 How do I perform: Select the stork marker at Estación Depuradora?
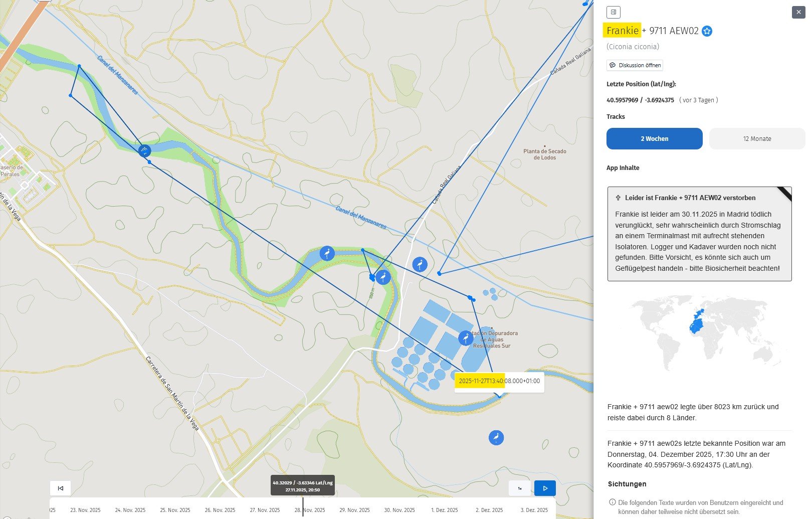466,338
